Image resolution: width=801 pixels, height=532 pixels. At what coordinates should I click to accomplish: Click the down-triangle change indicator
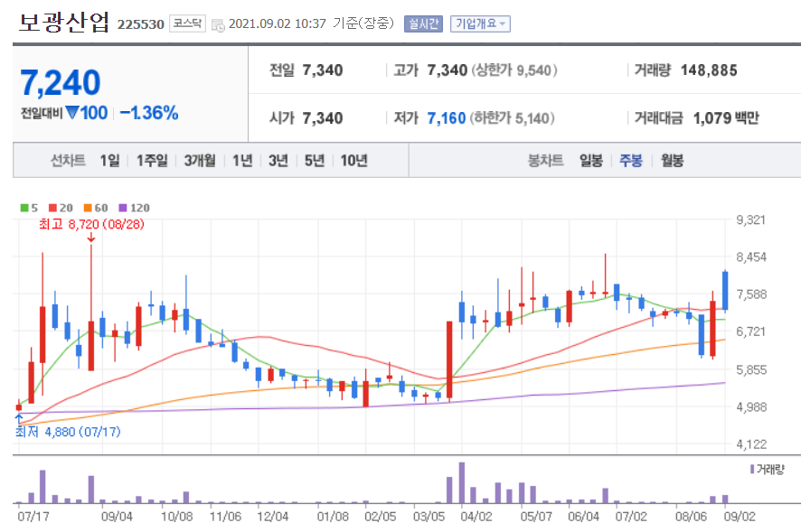coord(72,112)
